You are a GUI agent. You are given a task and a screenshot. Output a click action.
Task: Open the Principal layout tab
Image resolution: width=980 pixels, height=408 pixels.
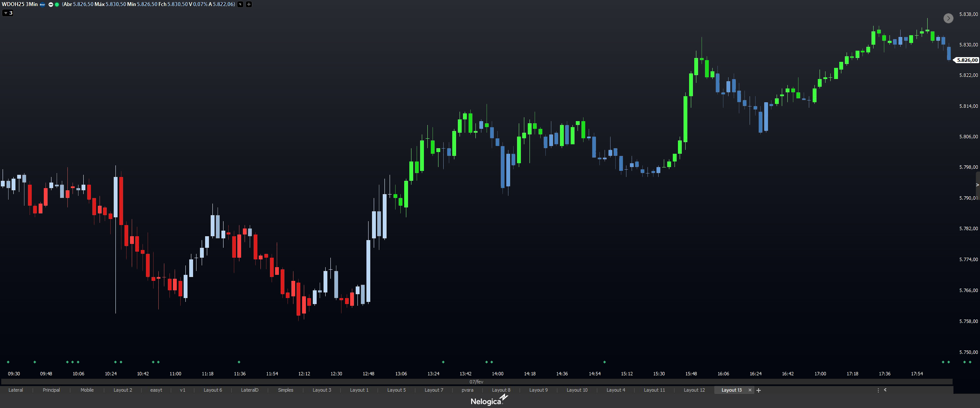[x=51, y=390]
